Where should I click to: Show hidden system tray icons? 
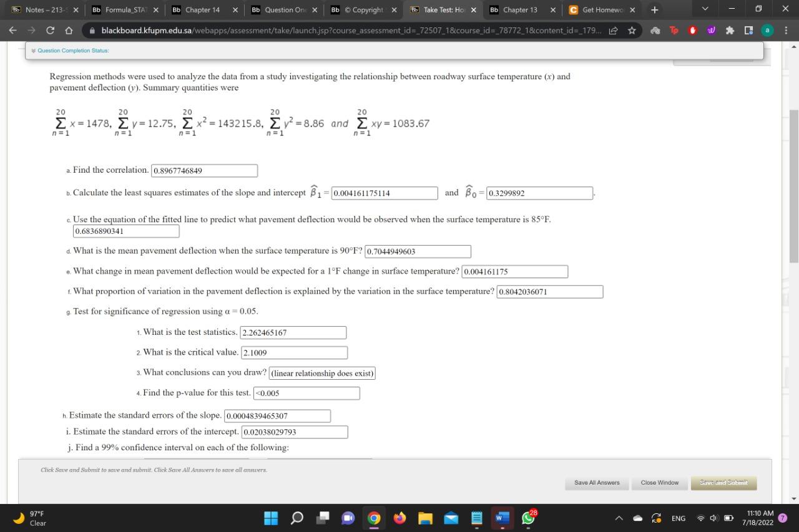coord(619,518)
